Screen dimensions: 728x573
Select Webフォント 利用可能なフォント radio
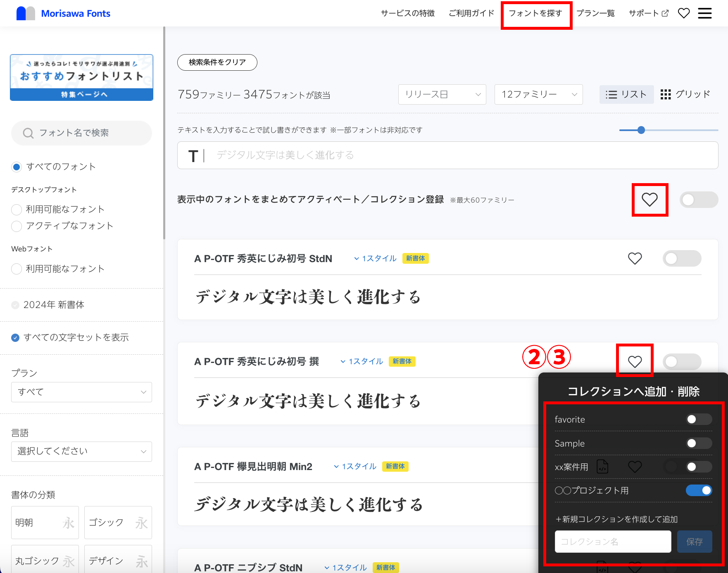[17, 269]
